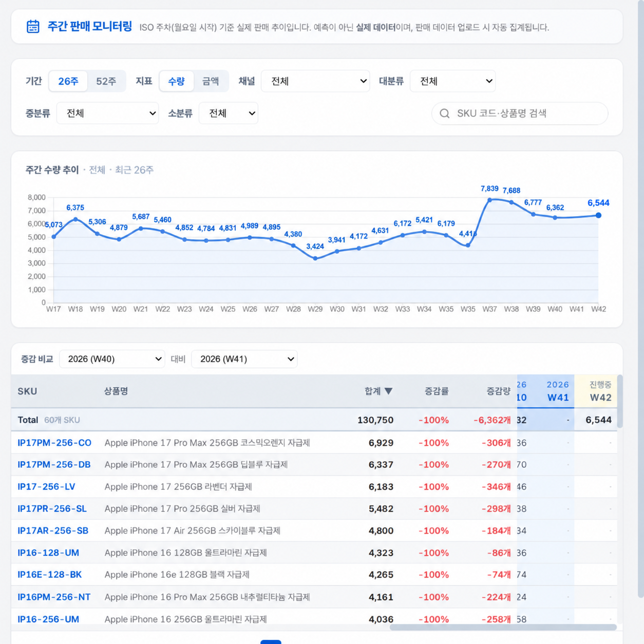The width and height of the screenshot is (644, 644).
Task: Open SKU link IP17AR-256-SB
Action: point(53,531)
